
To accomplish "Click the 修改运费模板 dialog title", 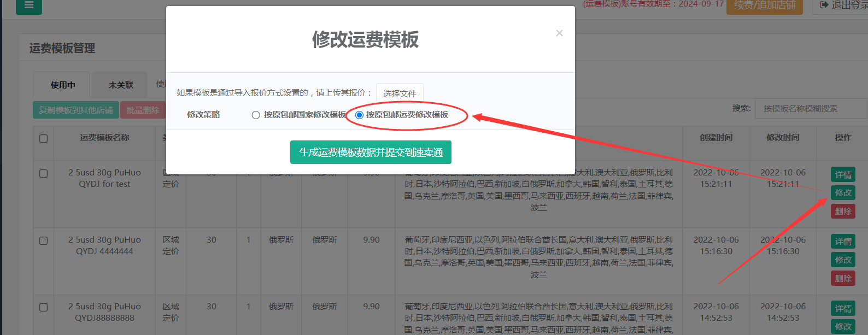I will 365,39.
